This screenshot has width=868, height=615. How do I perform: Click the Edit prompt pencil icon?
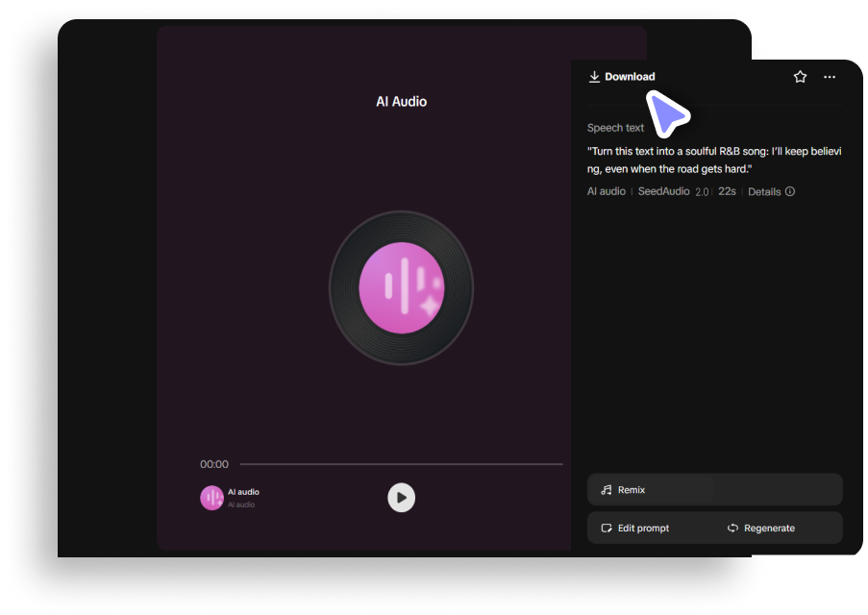(607, 529)
